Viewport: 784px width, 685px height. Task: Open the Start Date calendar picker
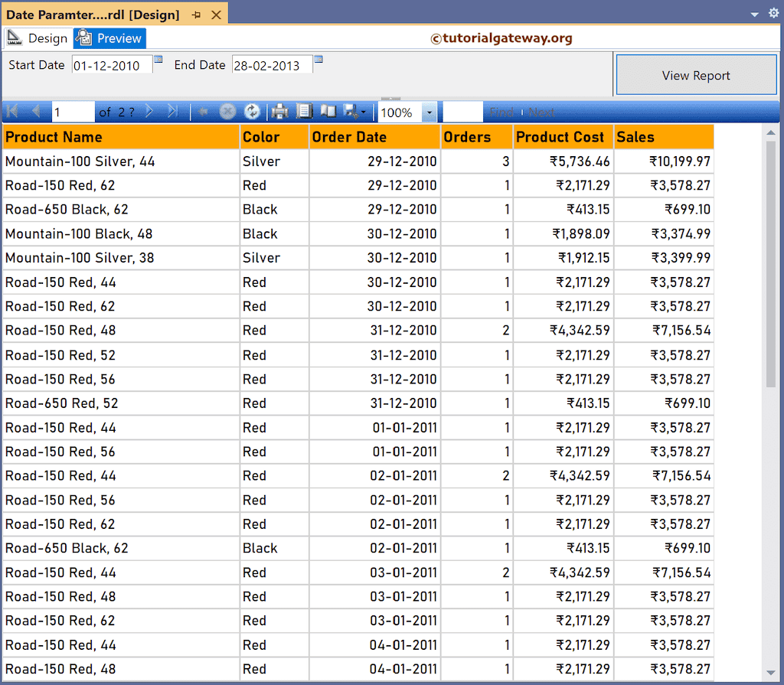[x=158, y=60]
